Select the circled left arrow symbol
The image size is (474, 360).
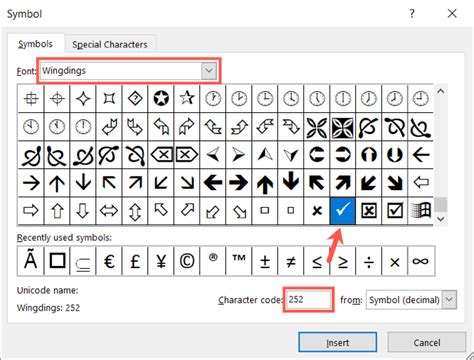(317, 155)
